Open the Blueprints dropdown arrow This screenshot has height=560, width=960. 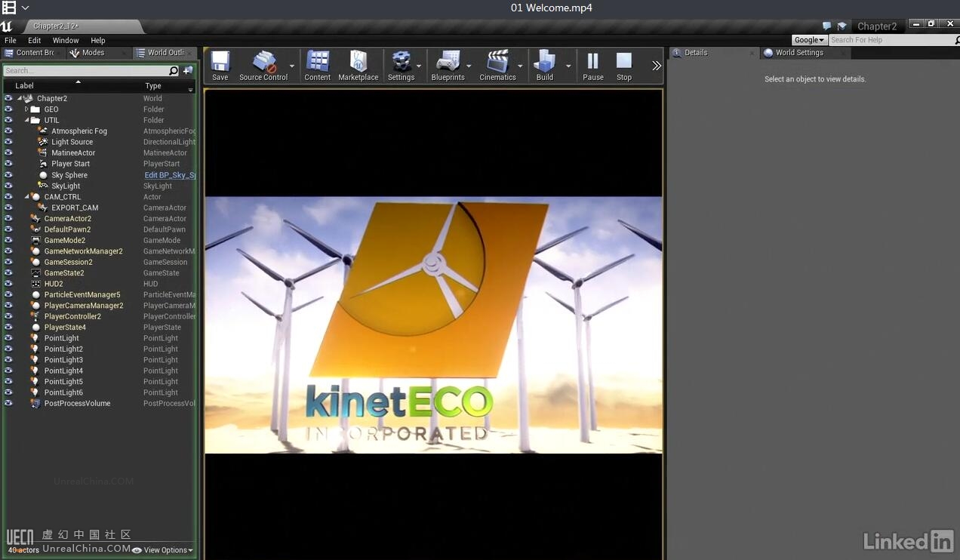tap(469, 66)
